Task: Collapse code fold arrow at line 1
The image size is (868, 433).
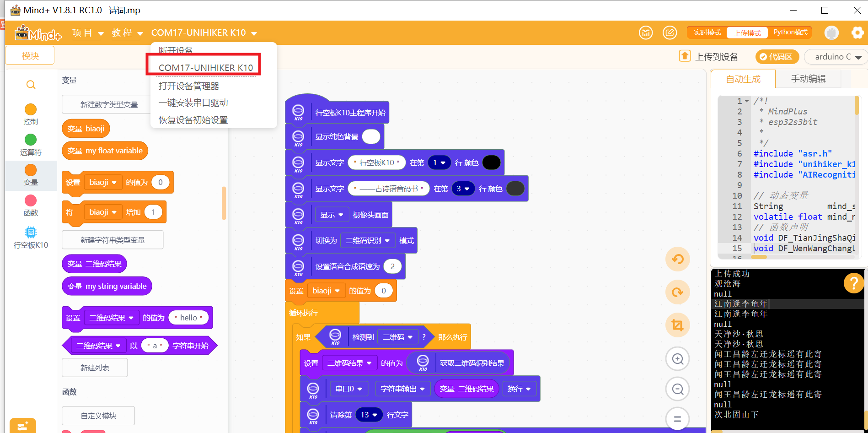Action: [x=747, y=101]
